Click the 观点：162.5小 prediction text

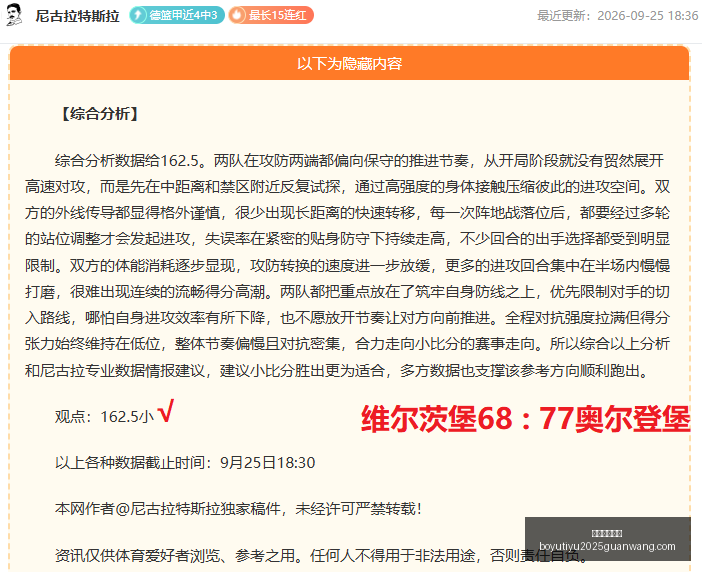tap(104, 417)
